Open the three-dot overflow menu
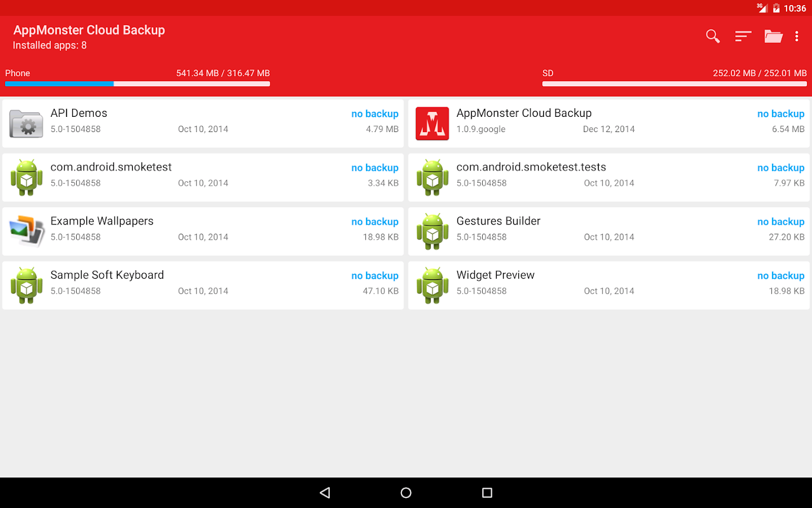 (797, 37)
